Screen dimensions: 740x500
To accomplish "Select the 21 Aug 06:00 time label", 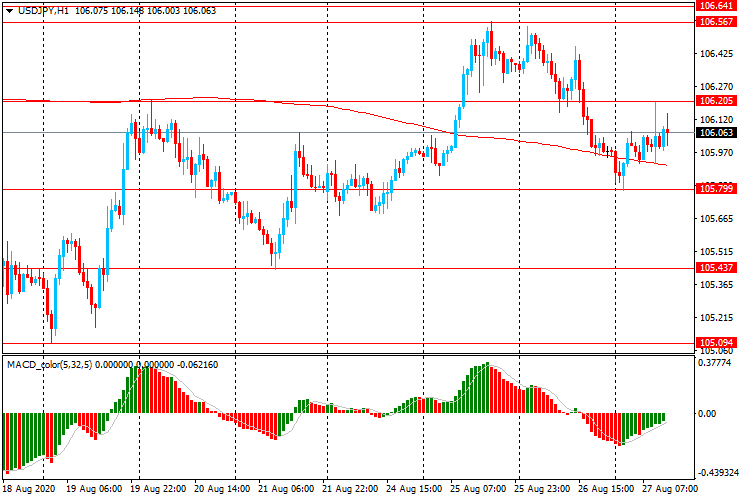I will pyautogui.click(x=286, y=489).
